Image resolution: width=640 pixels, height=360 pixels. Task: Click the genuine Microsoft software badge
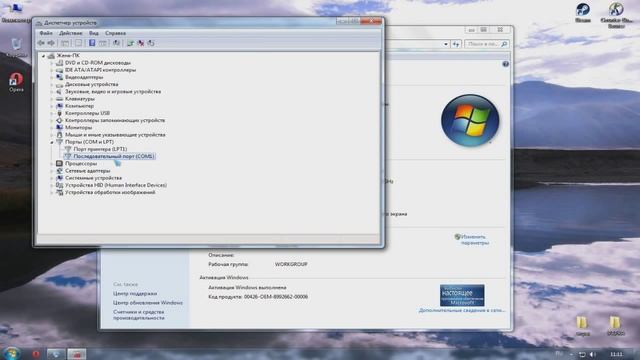[x=462, y=296]
